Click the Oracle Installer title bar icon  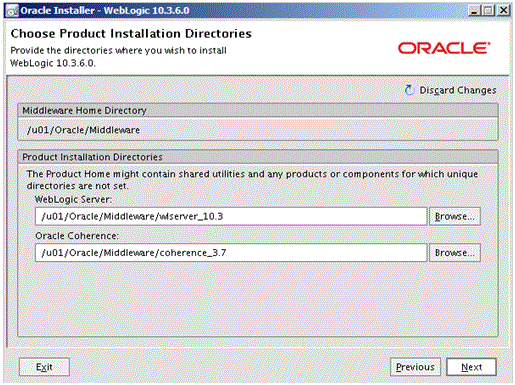pyautogui.click(x=13, y=11)
